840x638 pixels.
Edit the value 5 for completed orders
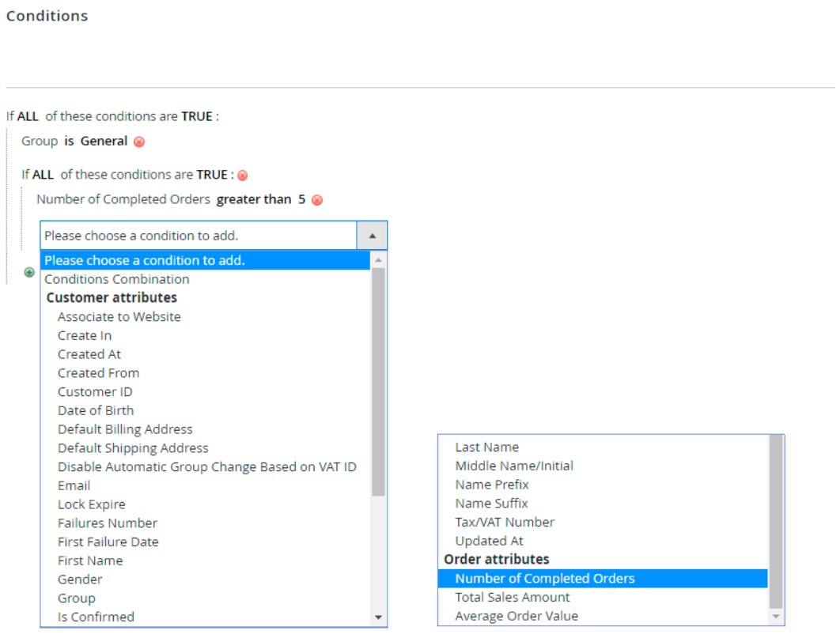(301, 199)
